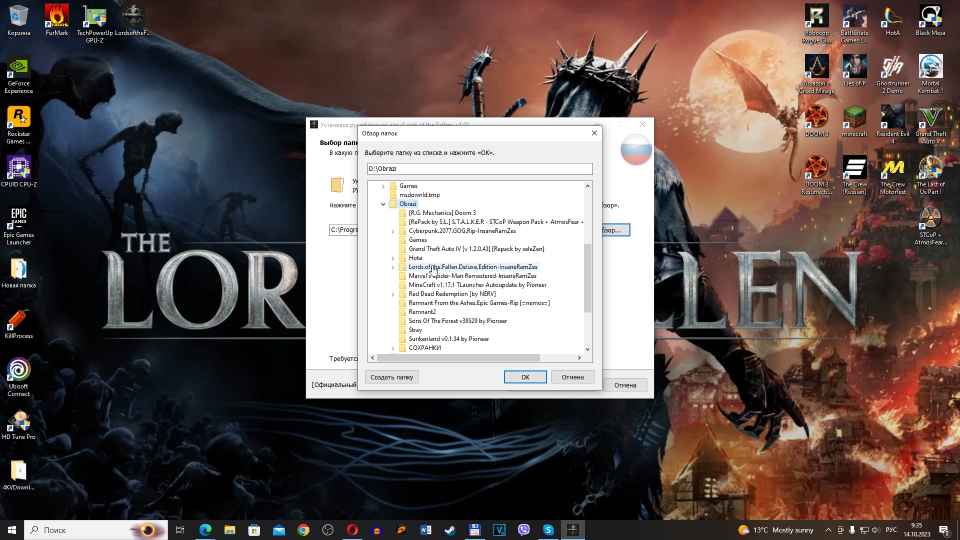Collapse the Obraz folder in tree
This screenshot has height=540, width=960.
click(x=383, y=204)
